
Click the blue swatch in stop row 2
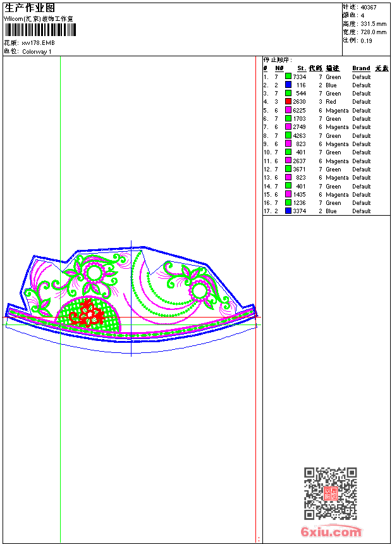[288, 84]
